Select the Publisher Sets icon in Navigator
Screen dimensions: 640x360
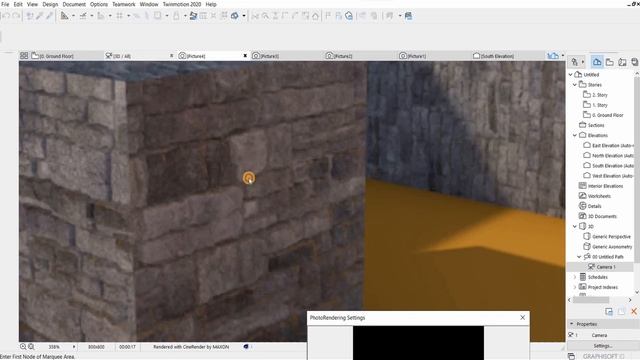(634, 62)
